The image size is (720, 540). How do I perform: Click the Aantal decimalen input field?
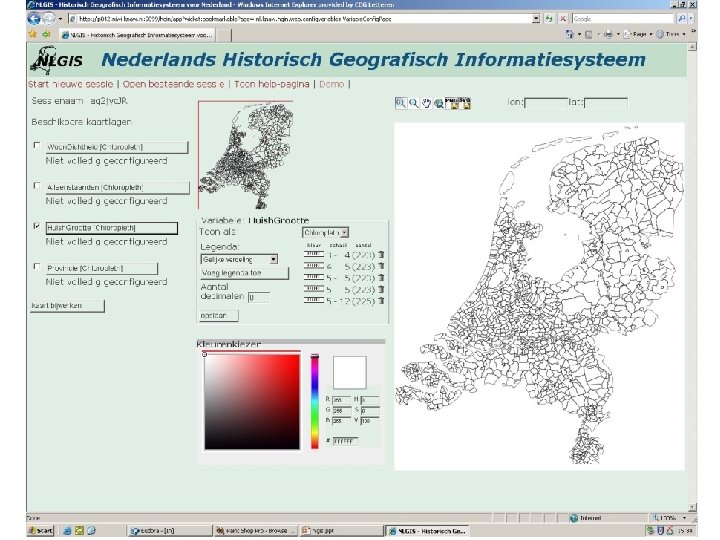click(x=259, y=298)
